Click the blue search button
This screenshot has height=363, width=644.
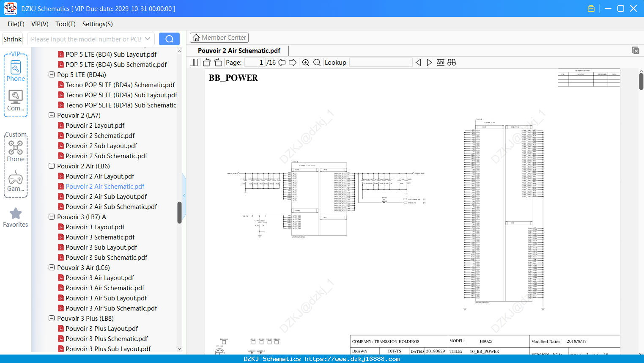169,39
